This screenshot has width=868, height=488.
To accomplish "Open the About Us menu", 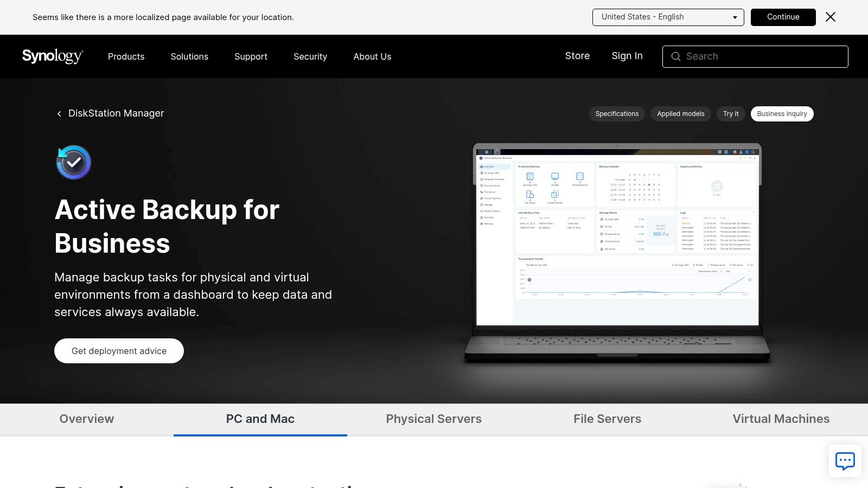I will click(x=372, y=56).
